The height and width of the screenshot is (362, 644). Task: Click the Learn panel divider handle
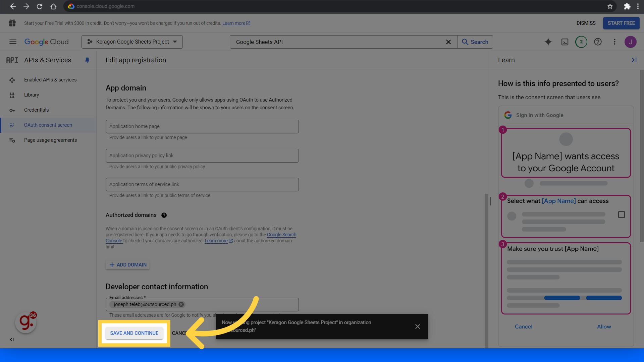(x=490, y=201)
